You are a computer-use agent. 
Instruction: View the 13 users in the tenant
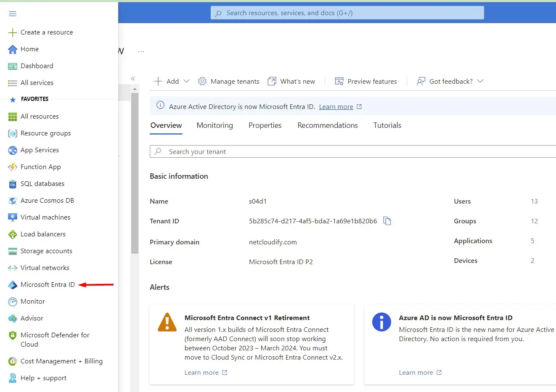pos(534,201)
